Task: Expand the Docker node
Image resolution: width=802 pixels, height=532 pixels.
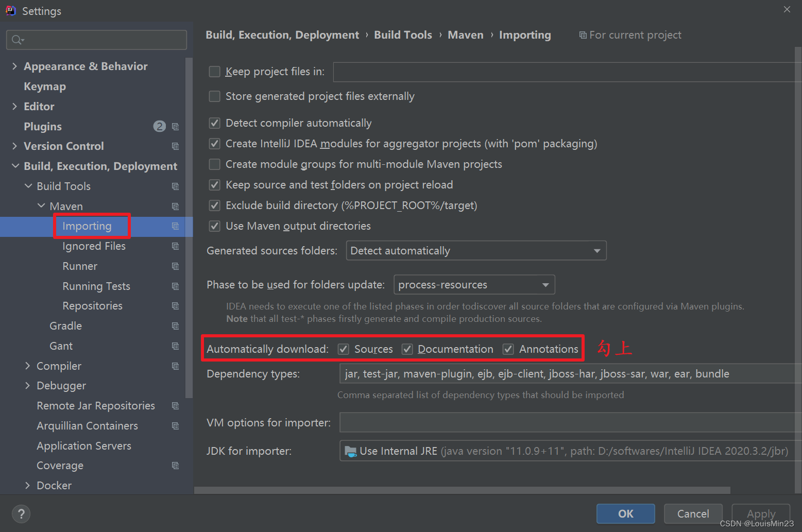Action: pos(28,486)
